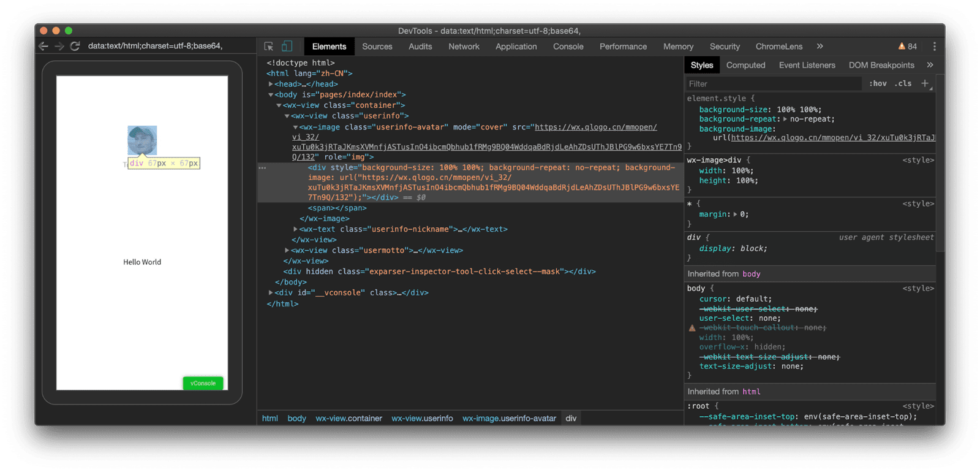Show more DevTools tabs via double chevron
The height and width of the screenshot is (472, 980).
click(x=820, y=47)
